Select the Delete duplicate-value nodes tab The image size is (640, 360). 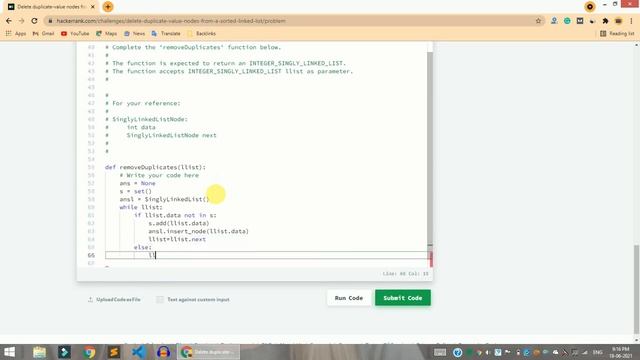(x=50, y=7)
